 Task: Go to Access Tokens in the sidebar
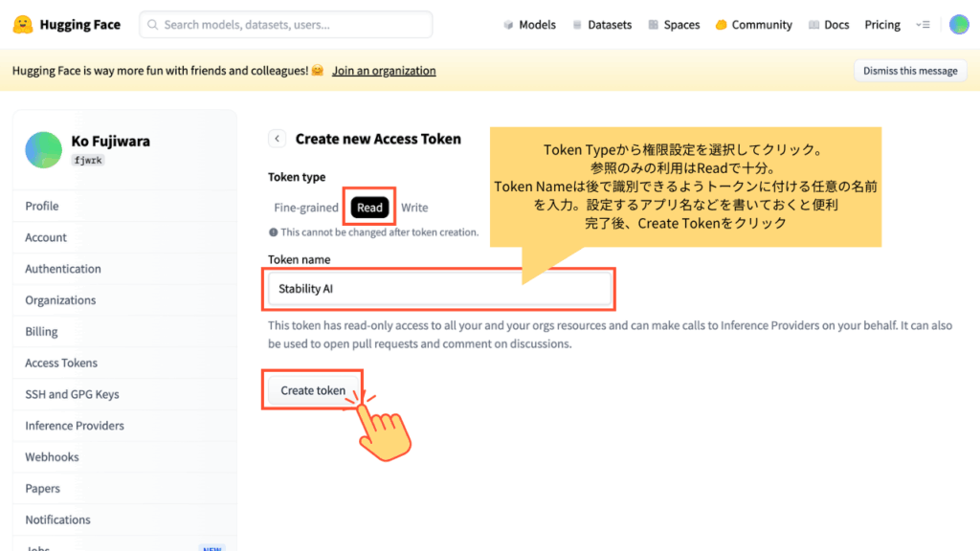(x=61, y=363)
